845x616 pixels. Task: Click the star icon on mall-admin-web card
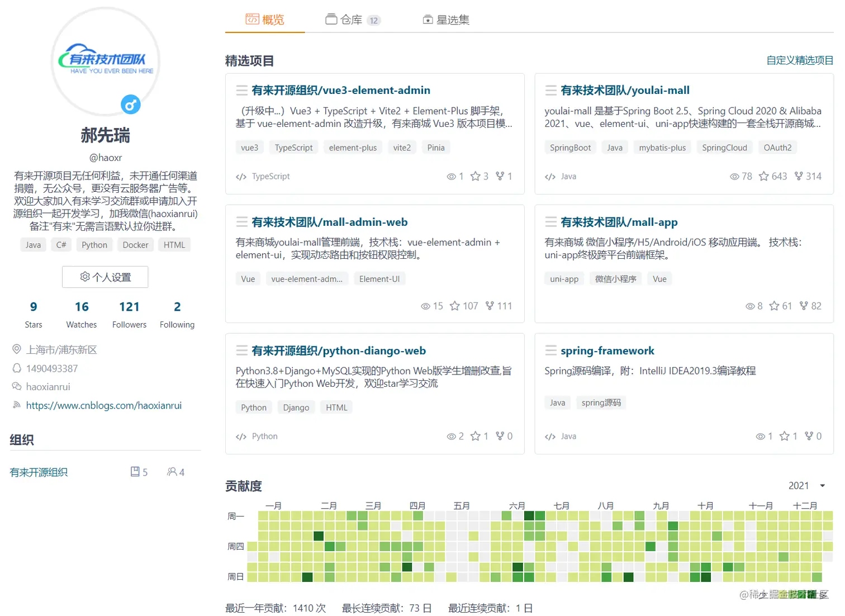(455, 306)
